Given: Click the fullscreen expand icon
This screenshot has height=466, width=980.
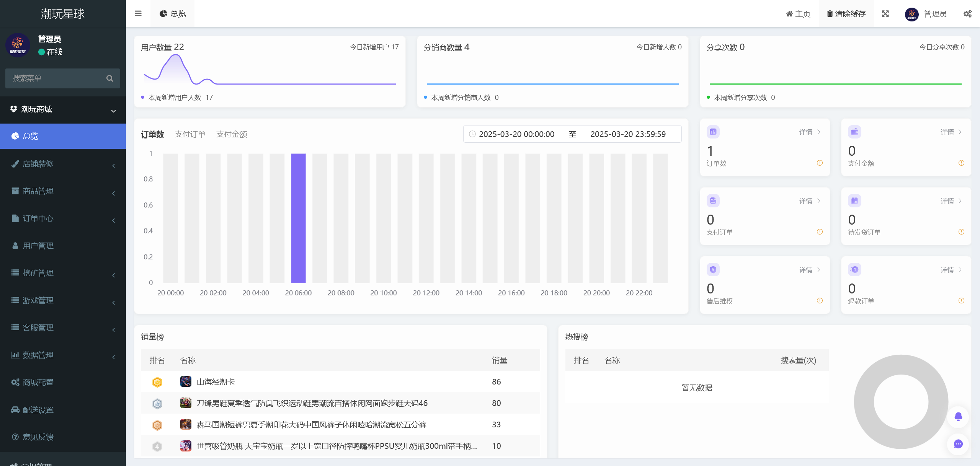Looking at the screenshot, I should click(x=885, y=14).
